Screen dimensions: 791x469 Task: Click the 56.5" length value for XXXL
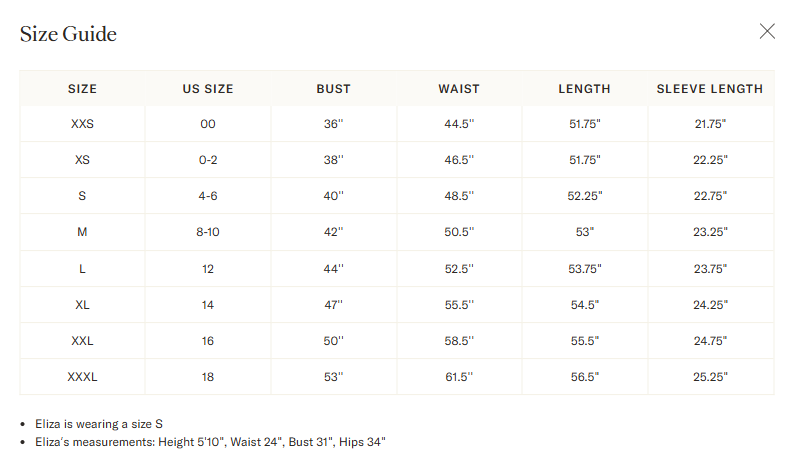584,377
